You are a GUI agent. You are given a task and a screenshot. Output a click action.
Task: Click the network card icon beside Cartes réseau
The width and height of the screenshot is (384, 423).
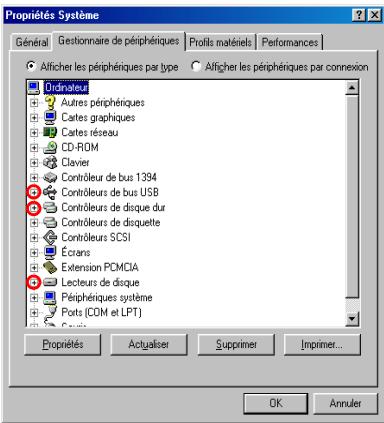coord(50,132)
